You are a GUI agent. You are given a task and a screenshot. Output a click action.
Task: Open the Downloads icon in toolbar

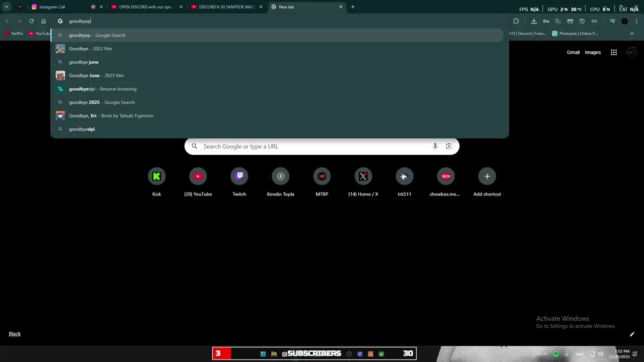point(534,21)
